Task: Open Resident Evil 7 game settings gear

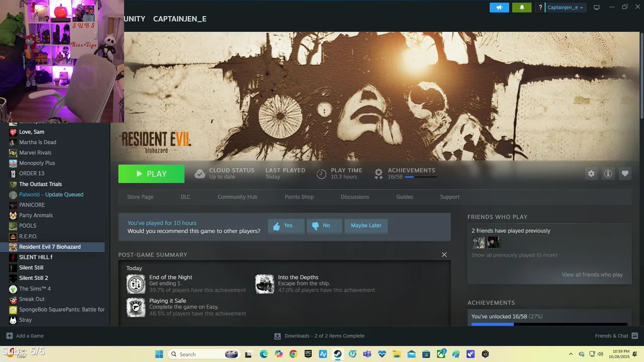Action: (591, 173)
